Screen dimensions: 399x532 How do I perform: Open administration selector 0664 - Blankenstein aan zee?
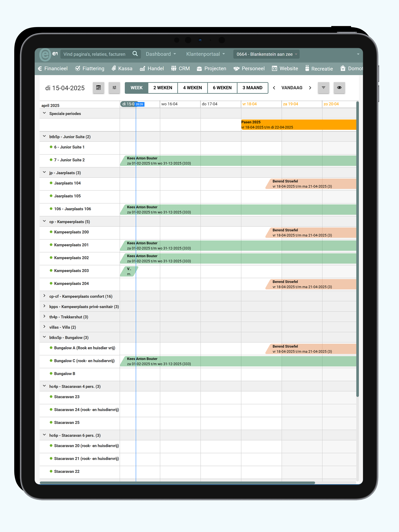pyautogui.click(x=266, y=54)
